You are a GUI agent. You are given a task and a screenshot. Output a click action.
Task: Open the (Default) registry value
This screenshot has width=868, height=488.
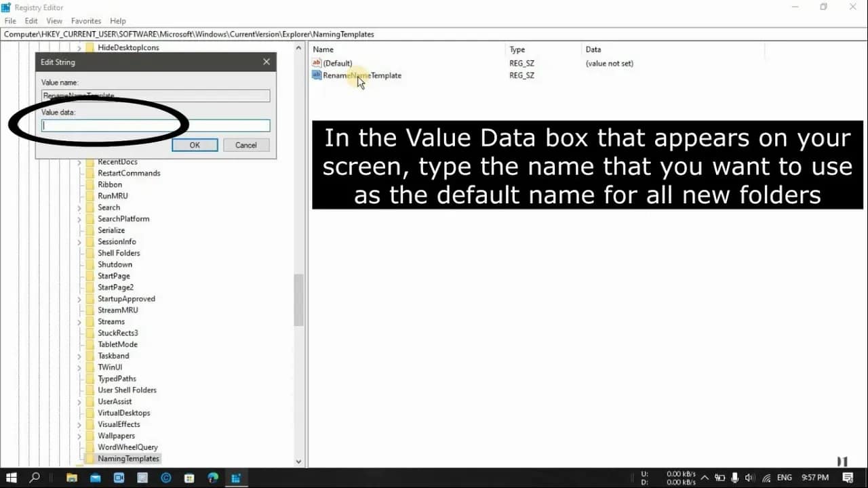click(337, 62)
